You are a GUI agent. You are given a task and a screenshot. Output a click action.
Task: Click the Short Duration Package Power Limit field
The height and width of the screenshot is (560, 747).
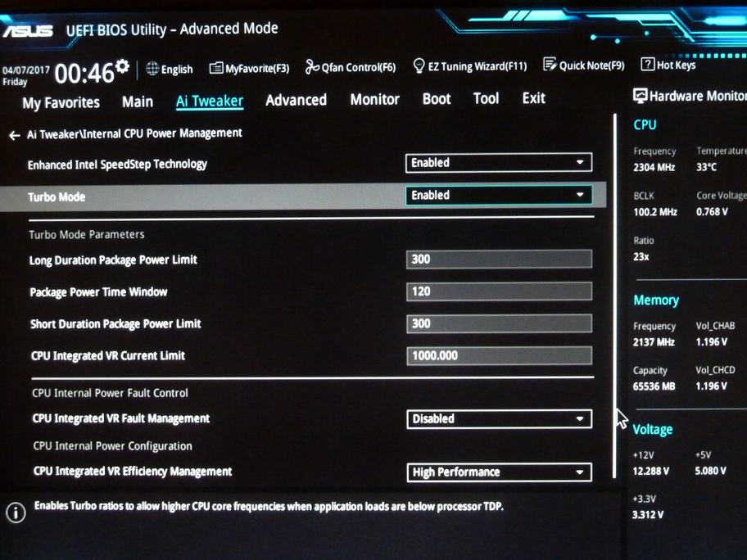[500, 323]
